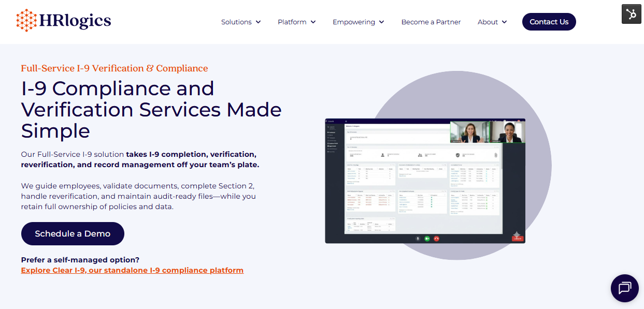Click the Schedule a Demo button
This screenshot has width=644, height=309.
(x=73, y=233)
